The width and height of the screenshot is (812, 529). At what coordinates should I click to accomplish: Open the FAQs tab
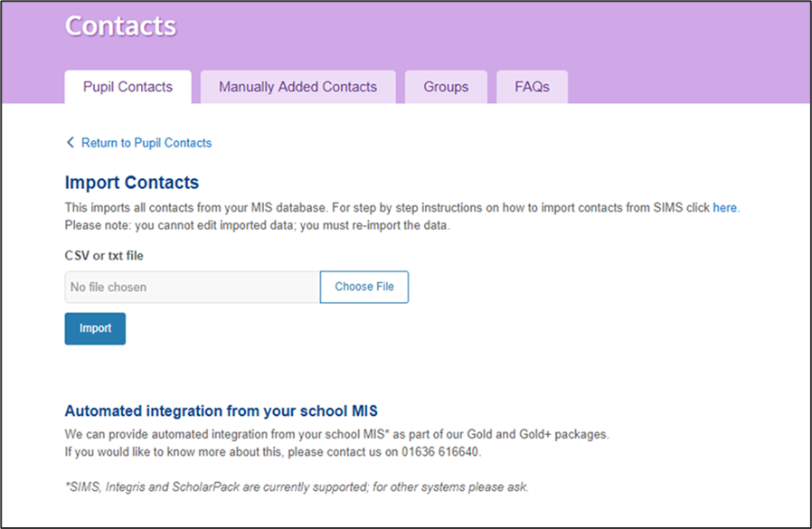coord(532,87)
